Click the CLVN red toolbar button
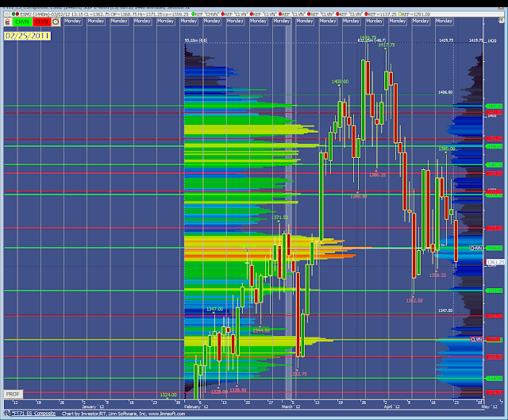The width and height of the screenshot is (508, 420). pyautogui.click(x=41, y=21)
